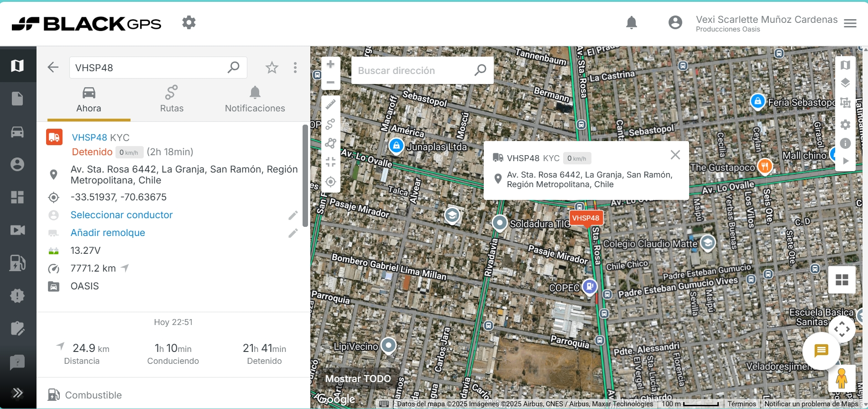Image resolution: width=868 pixels, height=409 pixels.
Task: Expand the Combustible section
Action: pyautogui.click(x=93, y=395)
